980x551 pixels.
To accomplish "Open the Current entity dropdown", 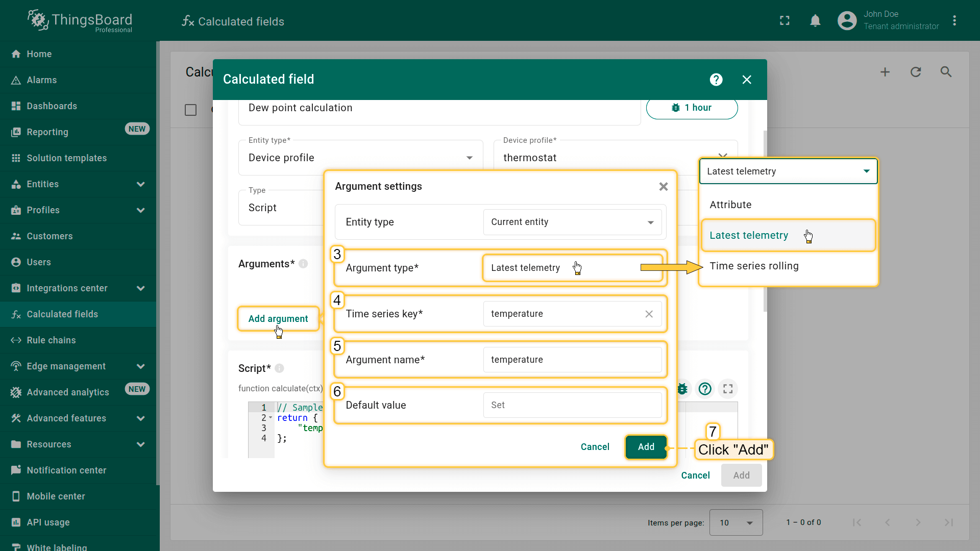I will 572,222.
